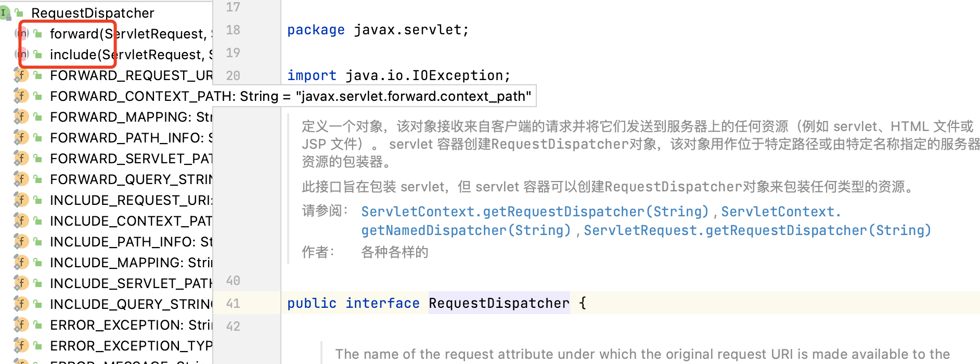Click field icon beside ERROR_EXCEPTION: String
Viewport: 980px width, 364px height.
21,325
